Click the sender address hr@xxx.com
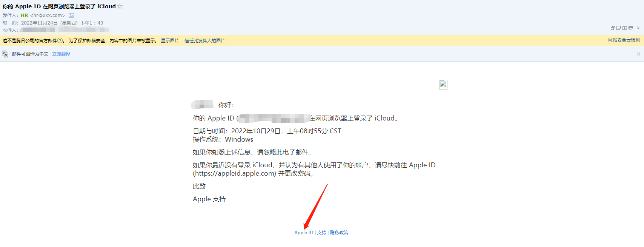The height and width of the screenshot is (247, 644). click(x=48, y=15)
